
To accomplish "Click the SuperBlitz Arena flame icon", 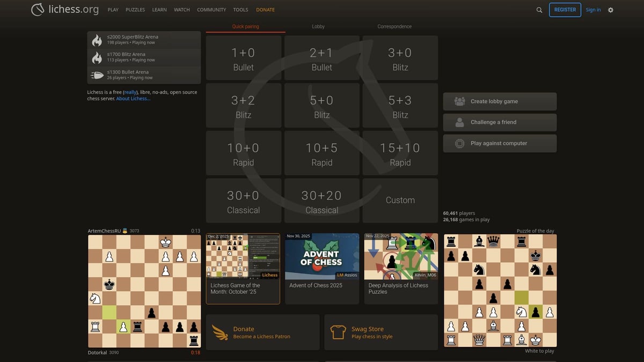I will 97,39.
